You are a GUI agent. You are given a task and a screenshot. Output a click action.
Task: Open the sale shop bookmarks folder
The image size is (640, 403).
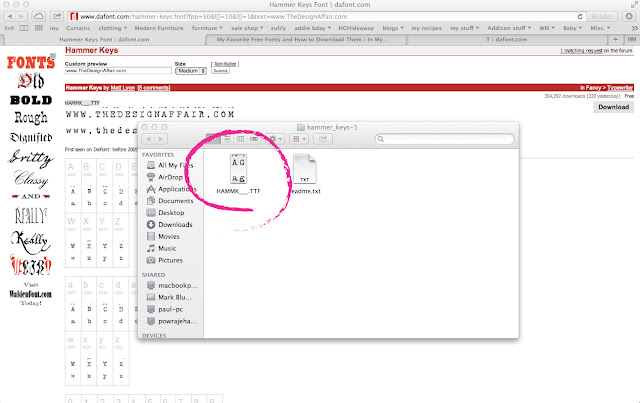click(247, 28)
